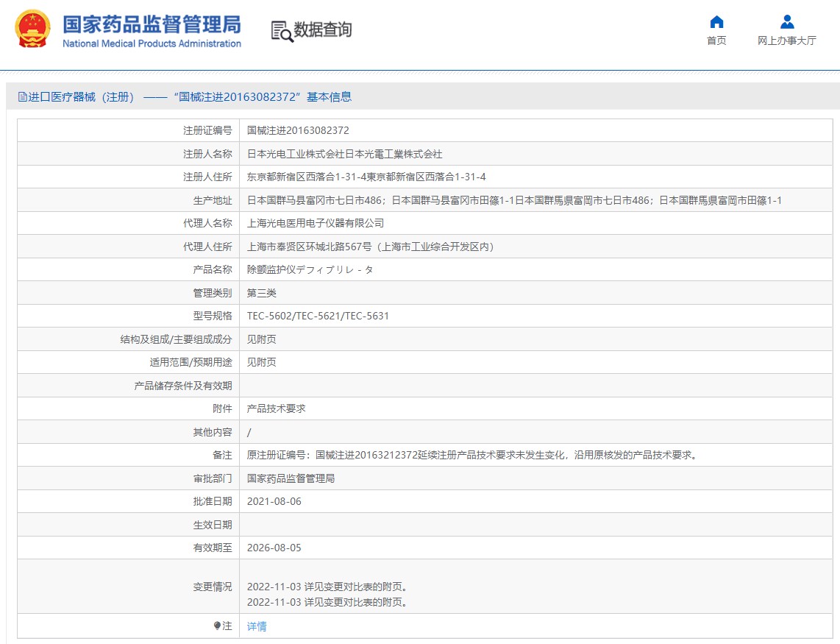Click the 型号规格 row label
Viewport: 840px width, 644px height.
click(213, 316)
